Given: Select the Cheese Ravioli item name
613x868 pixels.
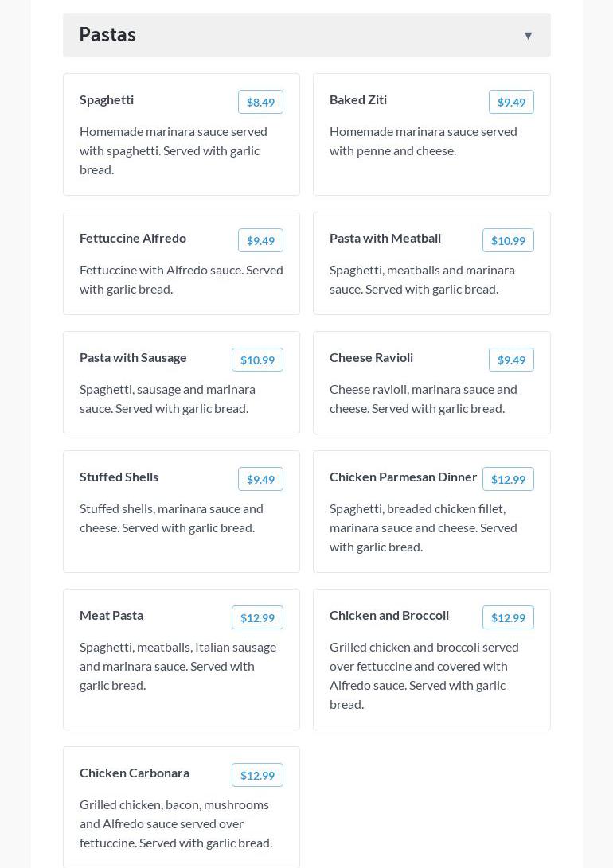Looking at the screenshot, I should pos(371,357).
